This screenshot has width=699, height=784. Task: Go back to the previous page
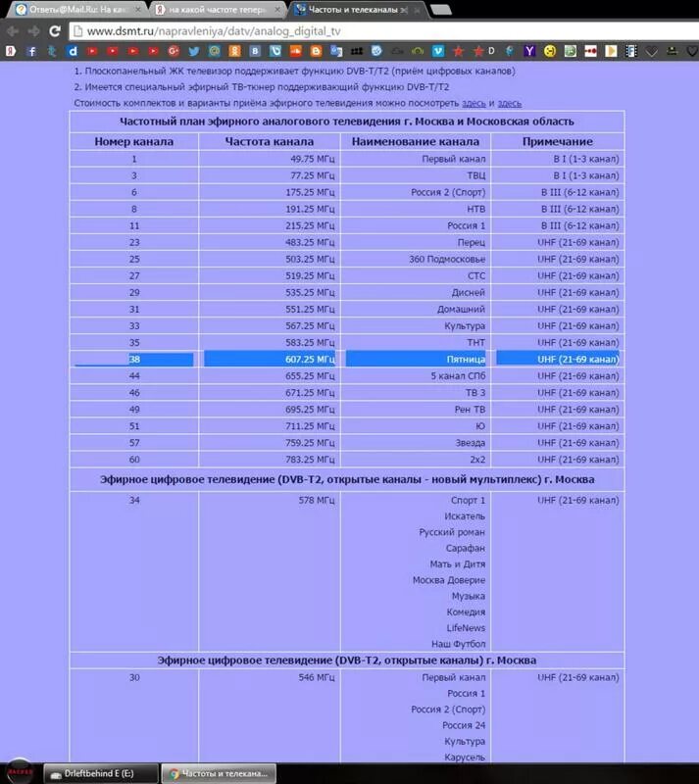coord(13,31)
